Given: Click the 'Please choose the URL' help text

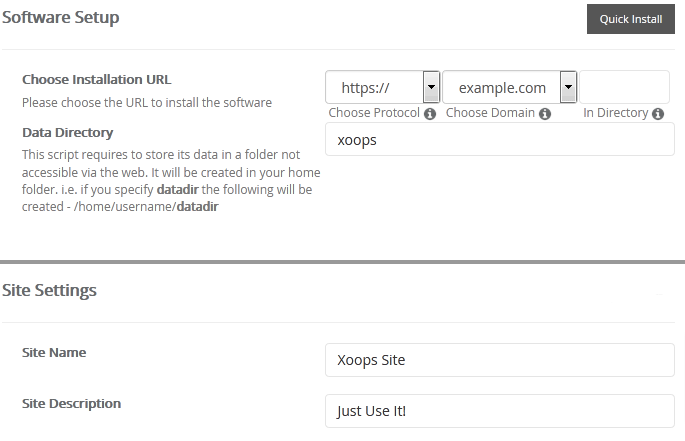Looking at the screenshot, I should pyautogui.click(x=146, y=102).
